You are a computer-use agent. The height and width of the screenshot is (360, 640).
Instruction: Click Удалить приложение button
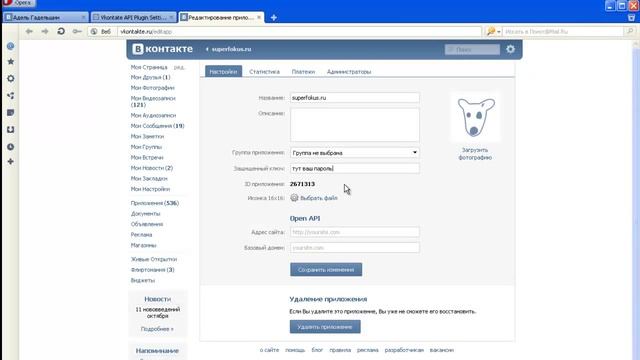[x=325, y=327]
